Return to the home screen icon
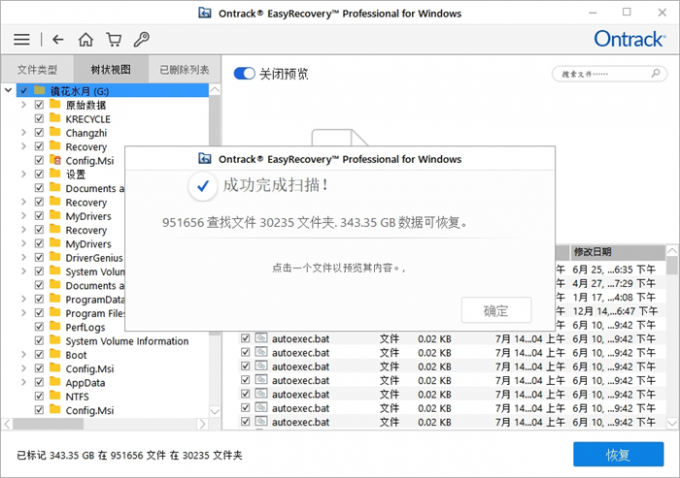 point(85,39)
